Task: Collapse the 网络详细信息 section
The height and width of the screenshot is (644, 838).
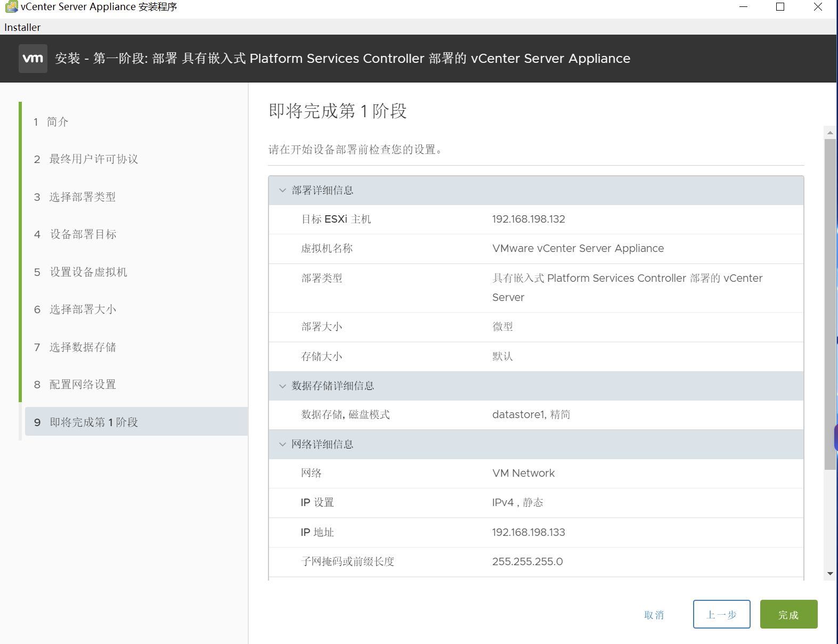Action: coord(282,444)
